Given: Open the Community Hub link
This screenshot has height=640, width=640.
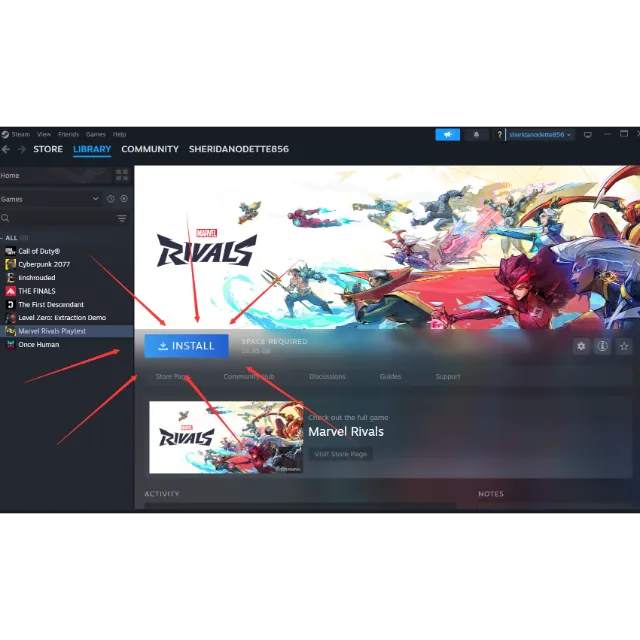Looking at the screenshot, I should point(249,376).
